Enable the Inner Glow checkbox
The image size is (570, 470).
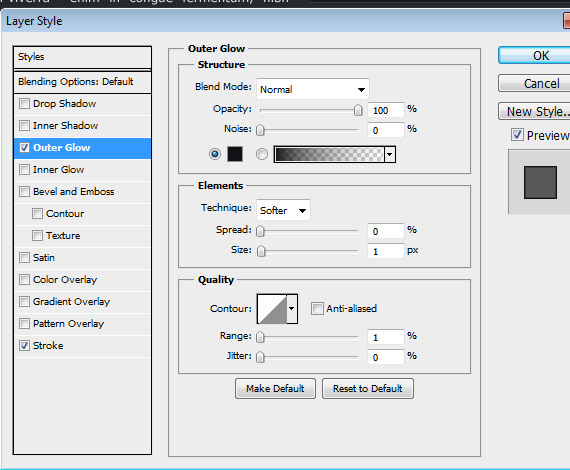click(x=24, y=170)
